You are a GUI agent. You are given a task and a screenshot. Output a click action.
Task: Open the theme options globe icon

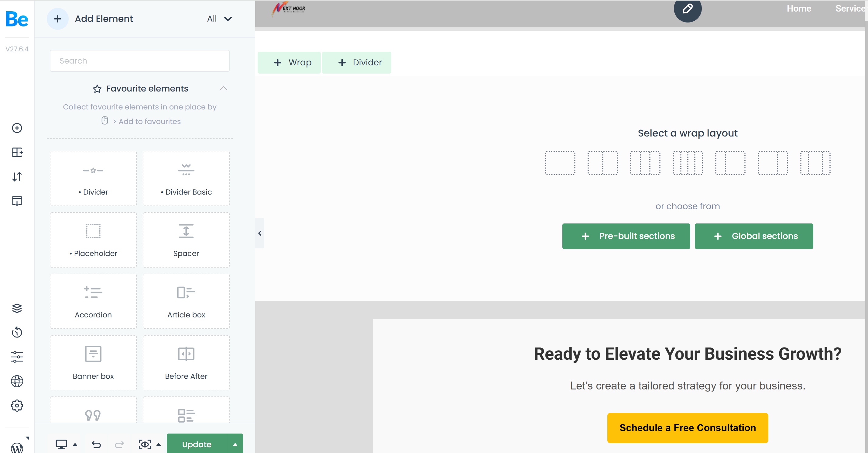(x=17, y=381)
